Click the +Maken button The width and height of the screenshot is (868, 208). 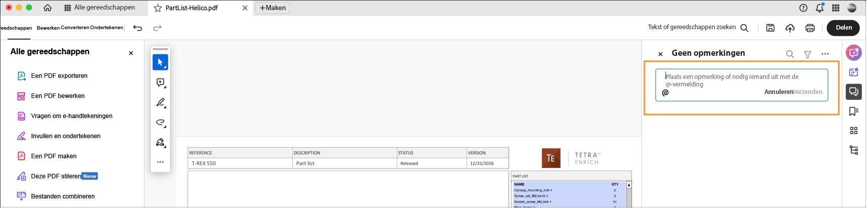pyautogui.click(x=272, y=8)
